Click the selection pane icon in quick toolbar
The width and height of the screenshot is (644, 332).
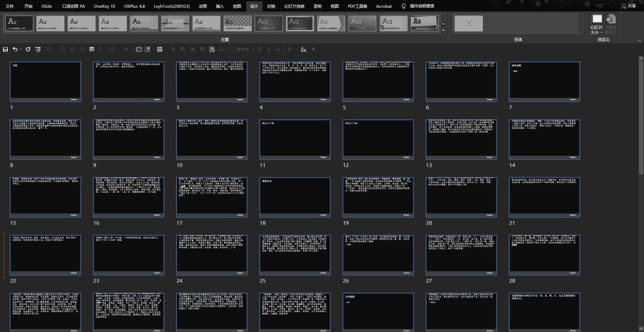point(212,50)
